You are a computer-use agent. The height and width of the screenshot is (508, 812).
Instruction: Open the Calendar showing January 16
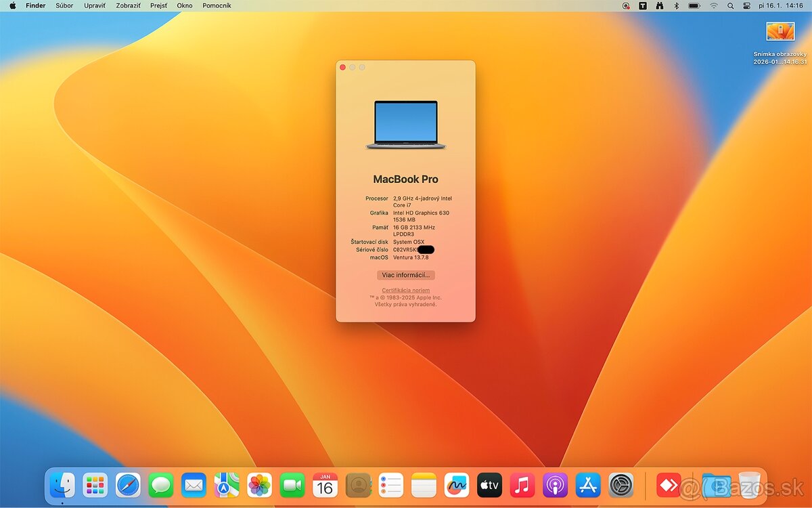(x=326, y=486)
